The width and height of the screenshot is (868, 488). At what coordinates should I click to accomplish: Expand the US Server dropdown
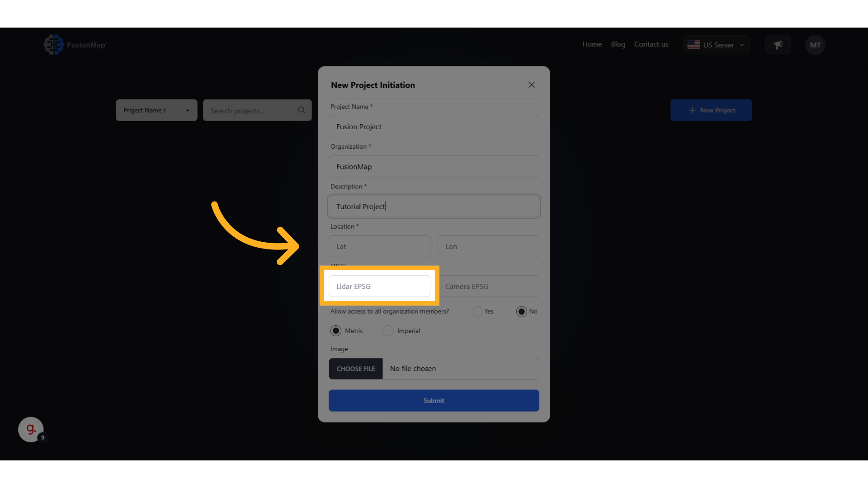(717, 45)
